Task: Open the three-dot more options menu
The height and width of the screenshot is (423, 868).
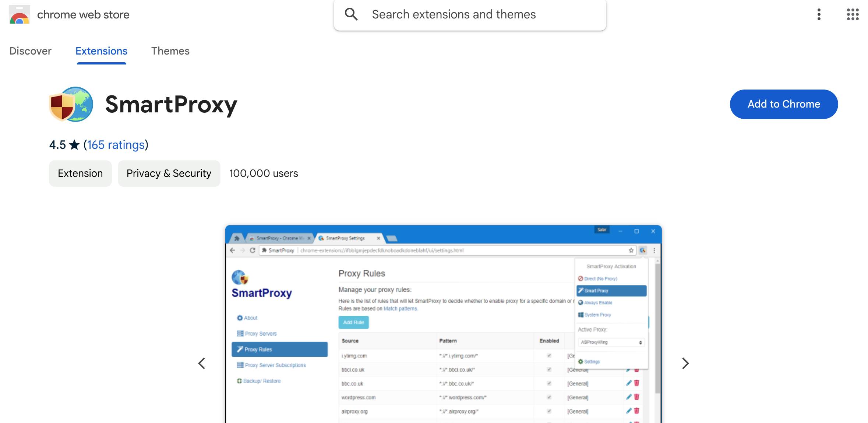Action: pos(819,14)
